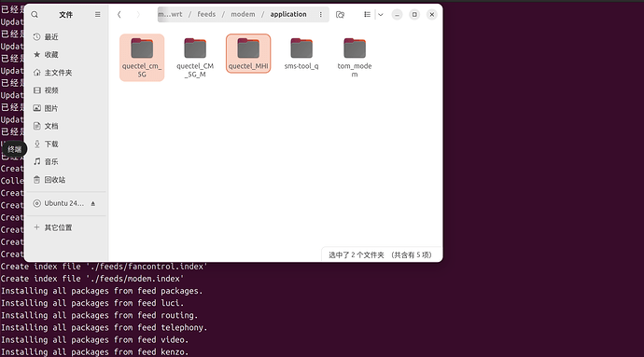The image size is (644, 357).
Task: Toggle list view layout
Action: click(x=367, y=15)
